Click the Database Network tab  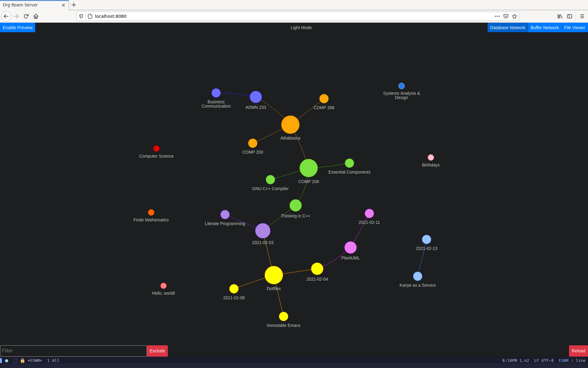pyautogui.click(x=507, y=27)
